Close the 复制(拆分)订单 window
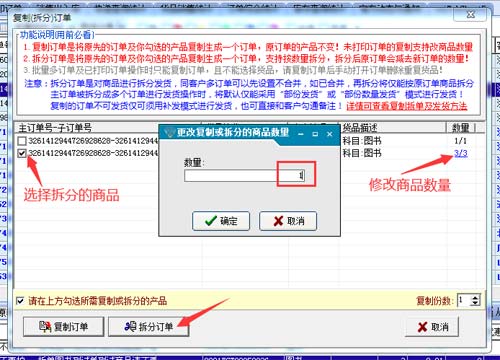This screenshot has width=500, height=360. pyautogui.click(x=470, y=15)
